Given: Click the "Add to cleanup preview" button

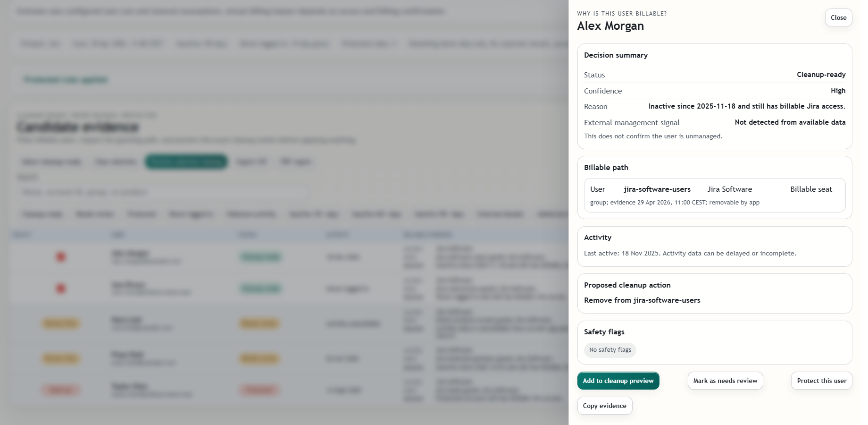Looking at the screenshot, I should [618, 381].
